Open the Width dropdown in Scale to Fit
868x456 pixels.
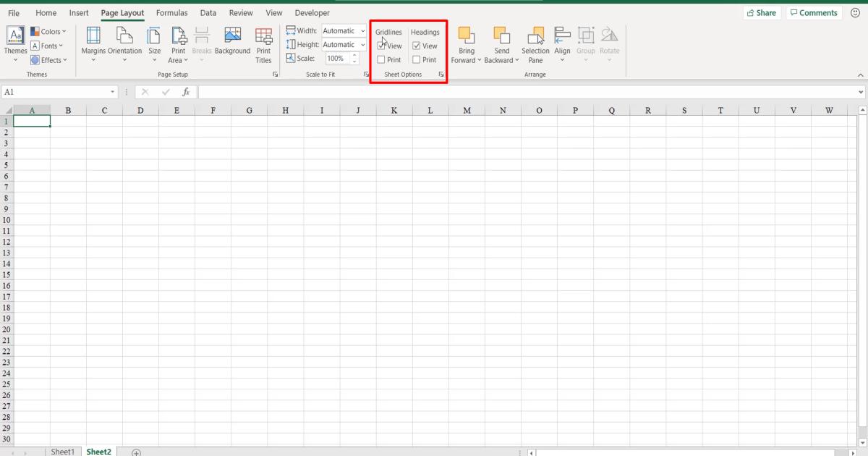362,30
